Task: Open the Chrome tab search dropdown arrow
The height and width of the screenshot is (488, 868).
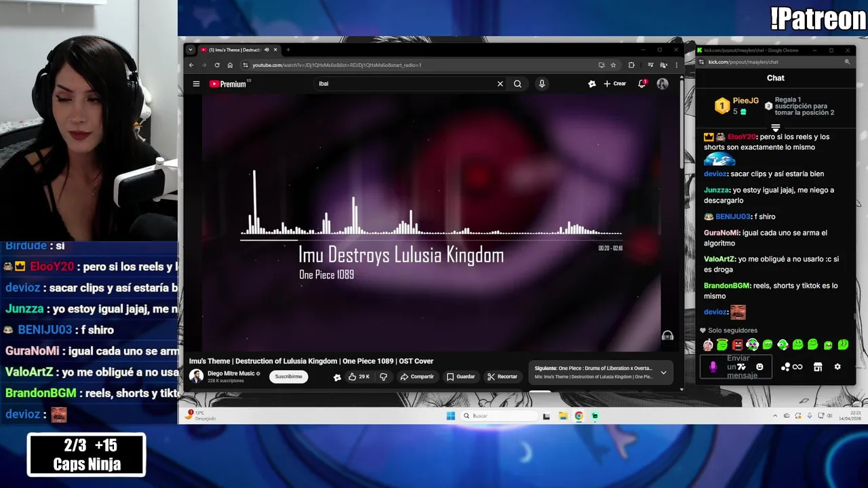Action: click(191, 49)
